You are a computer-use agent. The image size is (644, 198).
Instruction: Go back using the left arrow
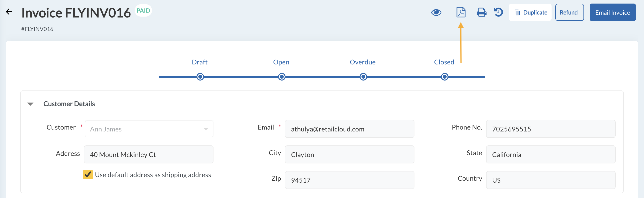pos(9,12)
